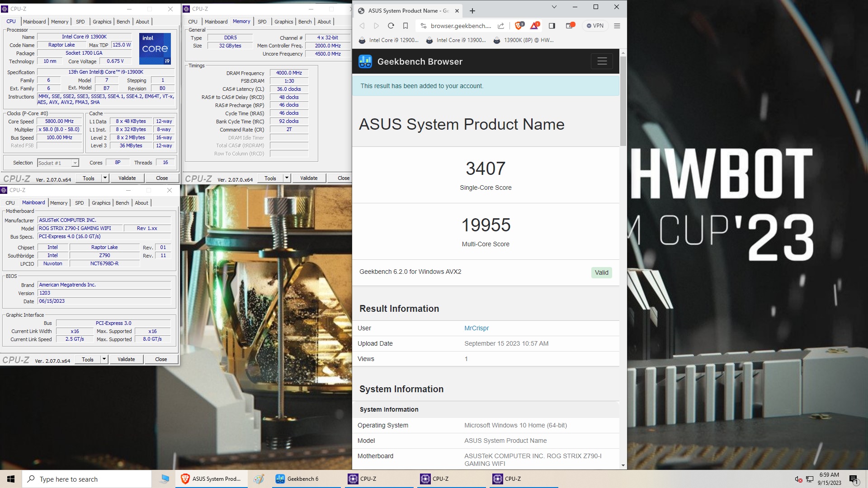The image size is (868, 488).
Task: Open Brave ASUS System Prod taskbar item
Action: point(212,479)
